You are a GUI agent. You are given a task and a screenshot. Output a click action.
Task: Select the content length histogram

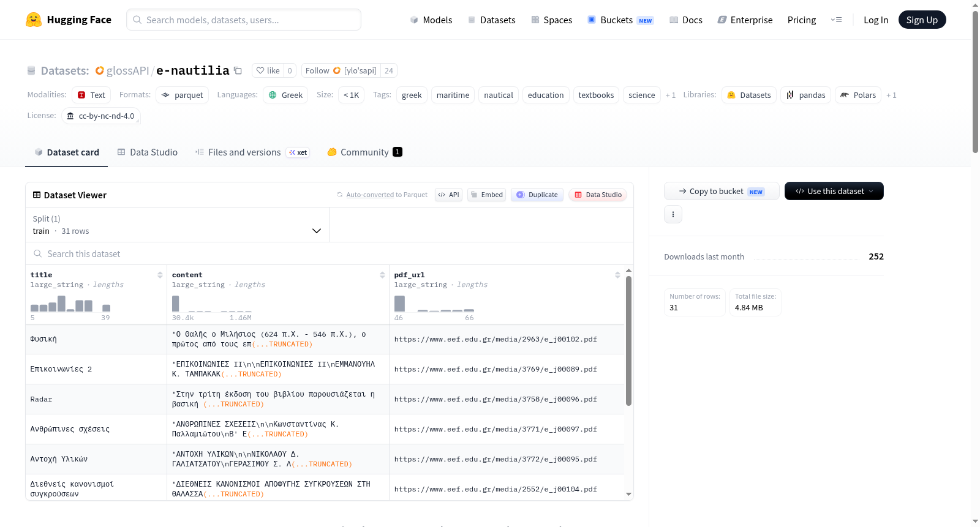click(212, 304)
